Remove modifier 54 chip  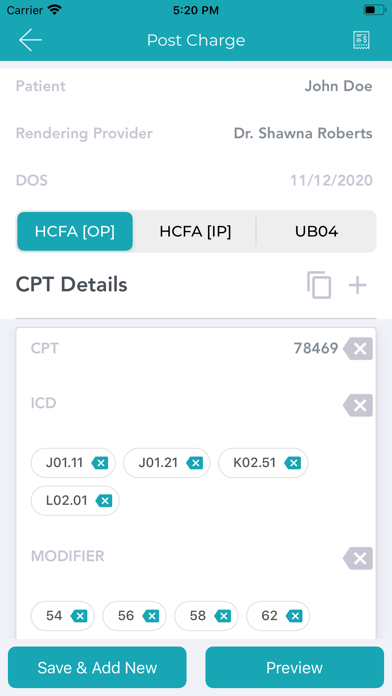pyautogui.click(x=79, y=616)
